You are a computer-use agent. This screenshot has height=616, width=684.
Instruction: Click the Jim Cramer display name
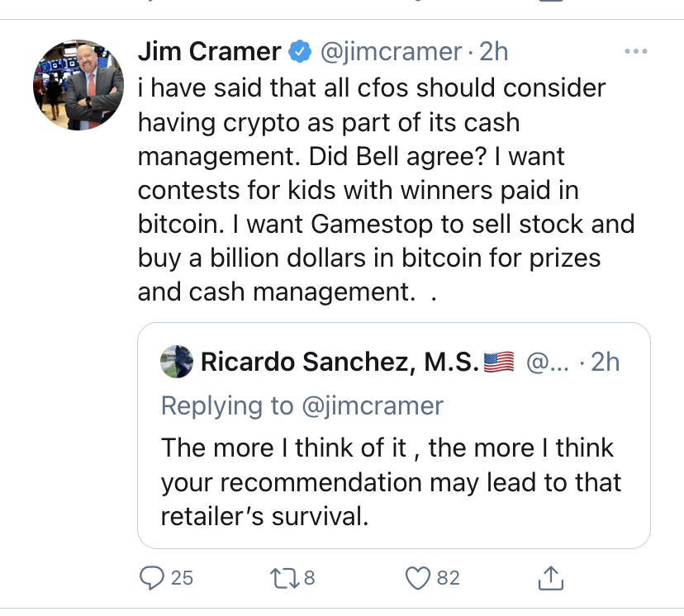pyautogui.click(x=209, y=52)
